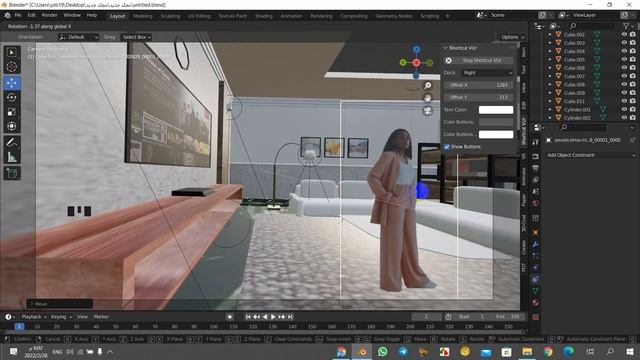The height and width of the screenshot is (360, 640).
Task: Open the Options dropdown in viewport header
Action: [x=512, y=37]
